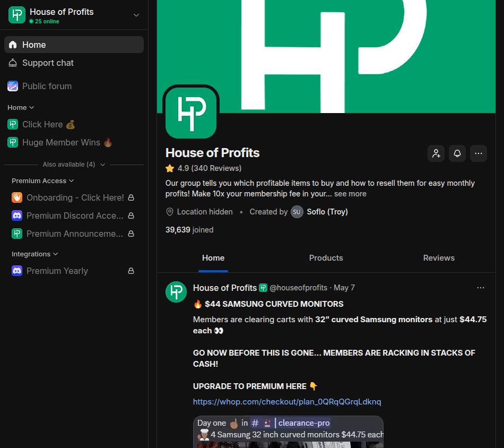Click the star rating icon
This screenshot has height=448, width=504.
click(170, 168)
